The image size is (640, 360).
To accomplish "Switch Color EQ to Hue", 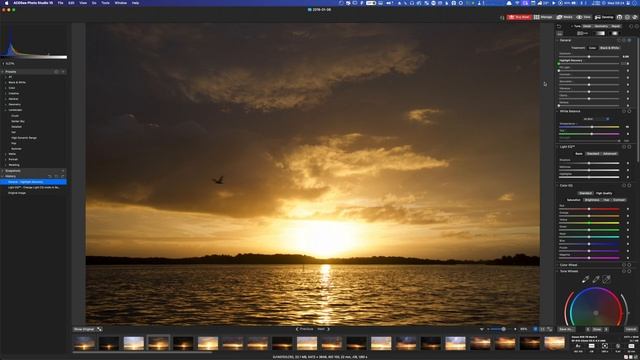I will [x=606, y=200].
